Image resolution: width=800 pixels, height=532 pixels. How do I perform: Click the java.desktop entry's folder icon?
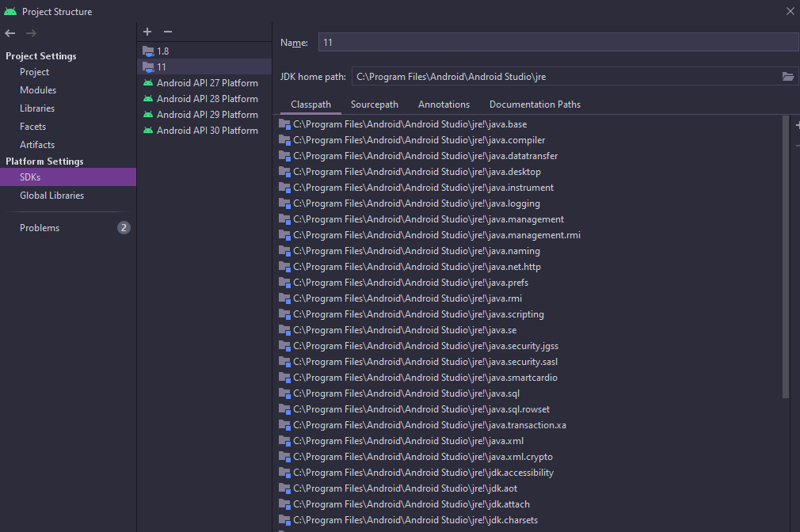click(x=284, y=171)
